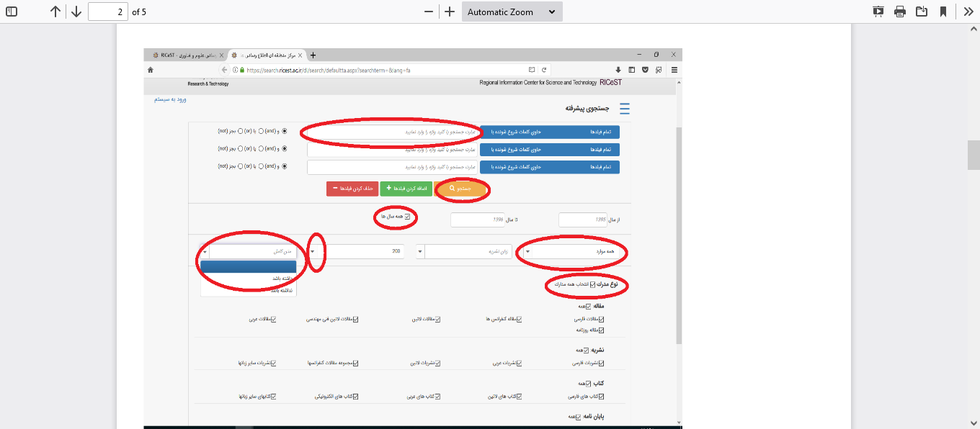Print the PDF document

click(899, 12)
